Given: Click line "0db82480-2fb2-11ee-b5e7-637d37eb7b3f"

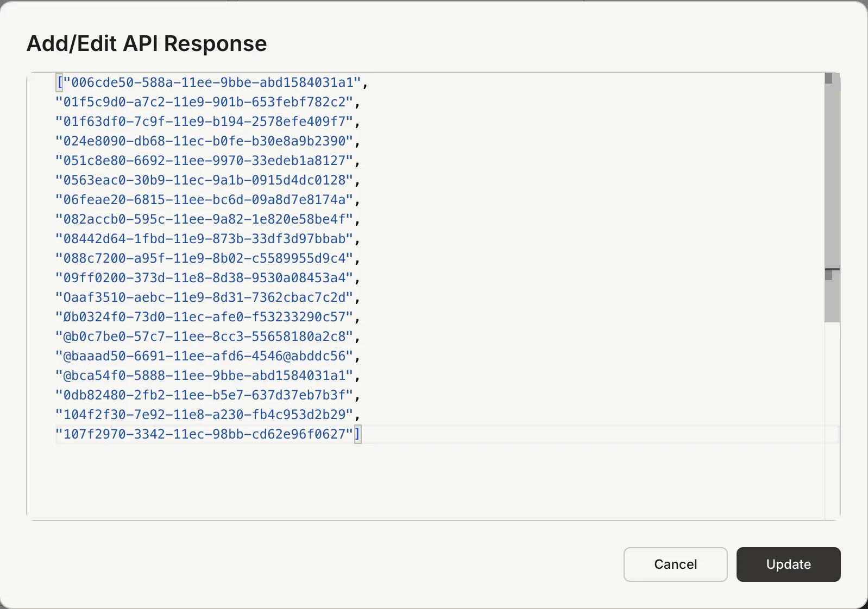Looking at the screenshot, I should 208,395.
